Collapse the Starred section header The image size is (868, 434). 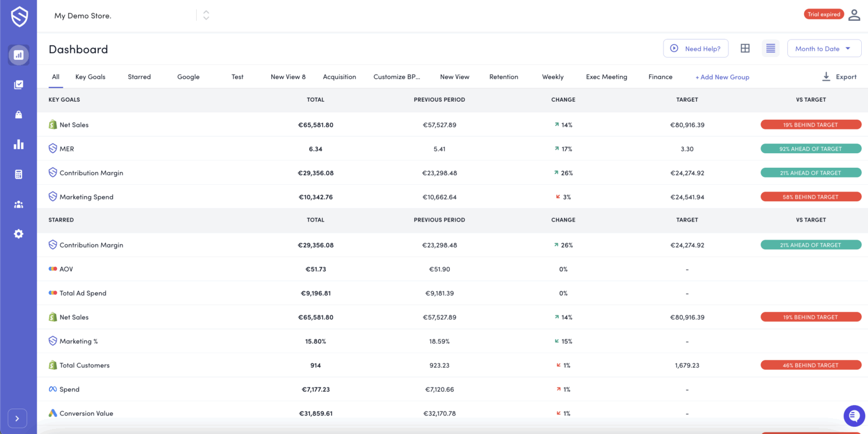pyautogui.click(x=61, y=220)
